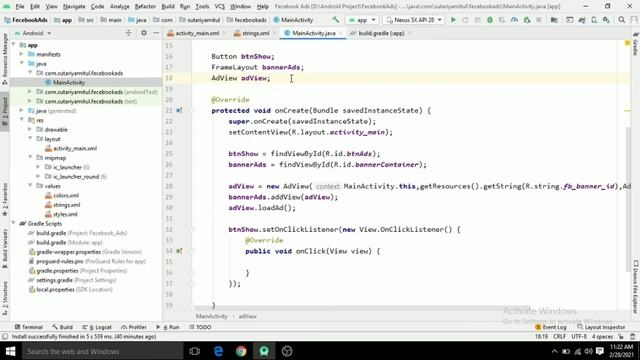Click the editor vertical scrollbar
The width and height of the screenshot is (640, 360).
pyautogui.click(x=628, y=199)
